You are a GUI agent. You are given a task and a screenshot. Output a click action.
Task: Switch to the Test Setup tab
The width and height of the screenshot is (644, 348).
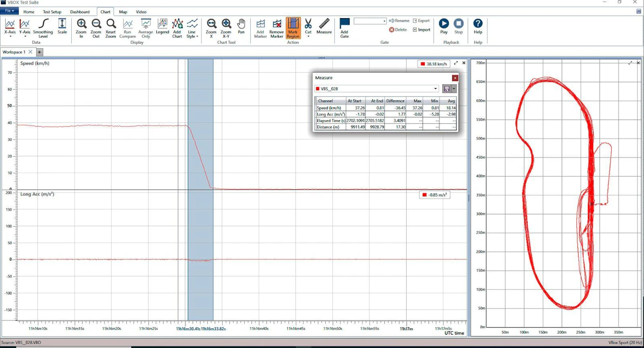tap(52, 11)
